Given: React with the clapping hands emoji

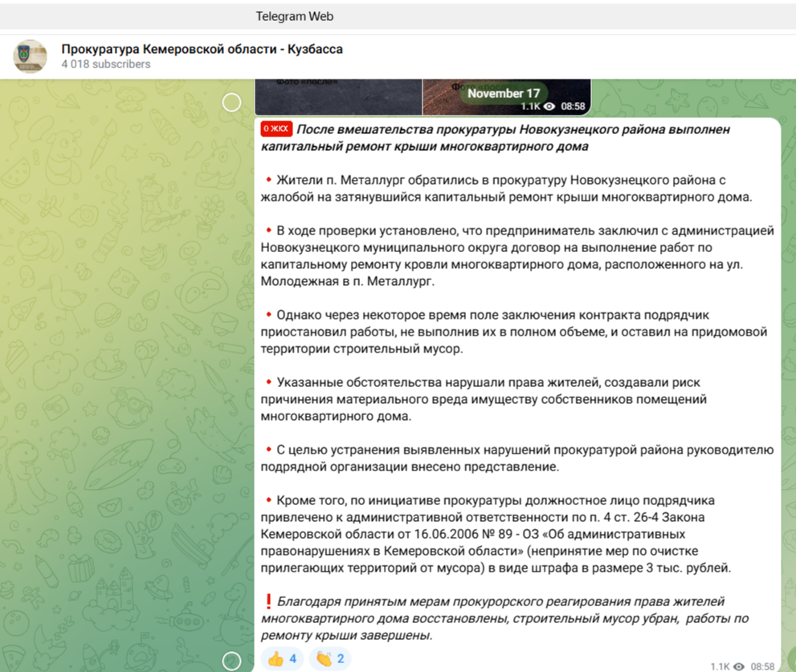Looking at the screenshot, I should pos(330,659).
